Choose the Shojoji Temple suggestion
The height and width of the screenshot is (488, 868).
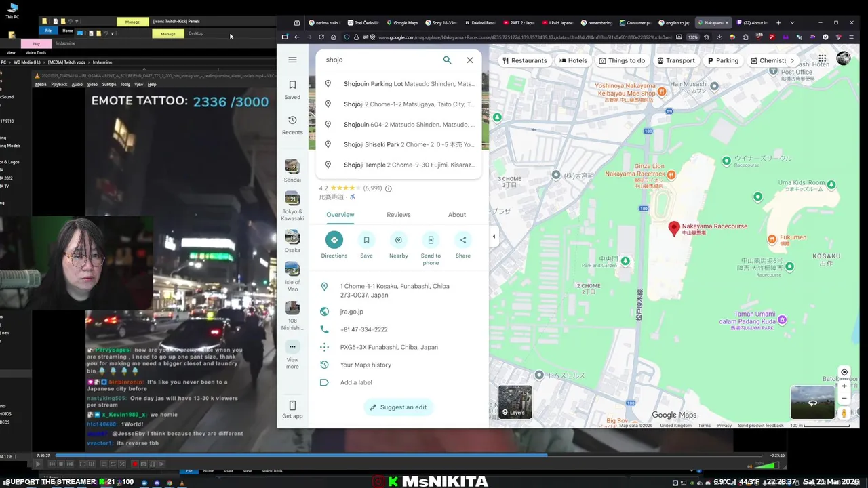click(x=399, y=165)
